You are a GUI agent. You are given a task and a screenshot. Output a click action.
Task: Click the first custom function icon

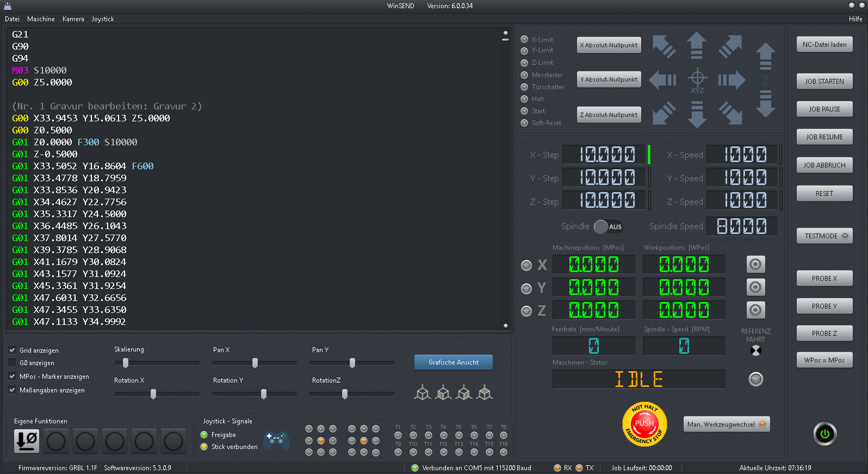pyautogui.click(x=27, y=441)
